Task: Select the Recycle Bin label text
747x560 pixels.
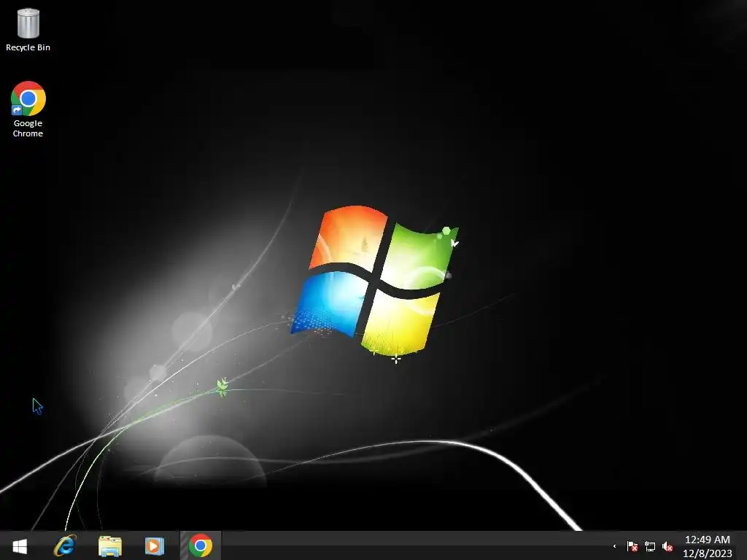Action: click(x=28, y=47)
